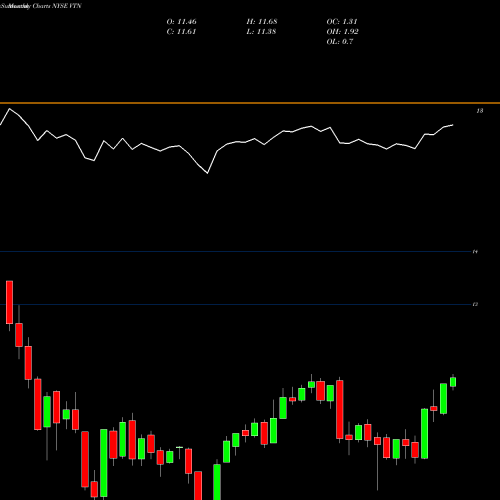This screenshot has height=500, width=500.
Task: Select the close value 'C: 11.61'
Action: [181, 32]
